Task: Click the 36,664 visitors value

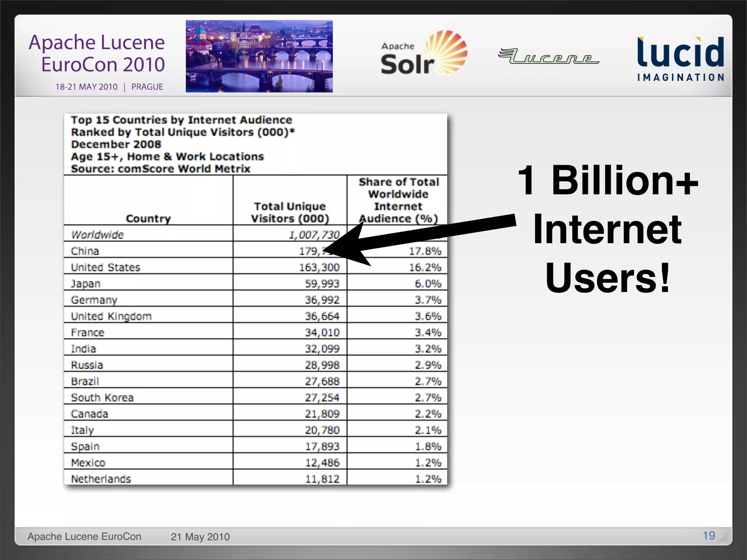Action: point(322,316)
